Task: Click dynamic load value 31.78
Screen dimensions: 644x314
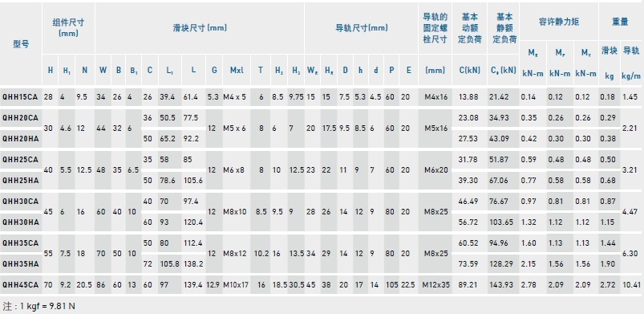Action: tap(468, 160)
